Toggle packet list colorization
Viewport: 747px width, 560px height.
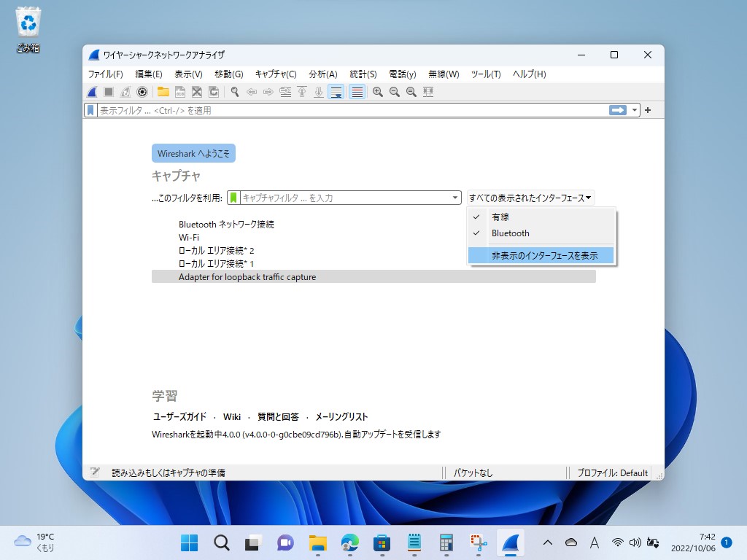(357, 92)
